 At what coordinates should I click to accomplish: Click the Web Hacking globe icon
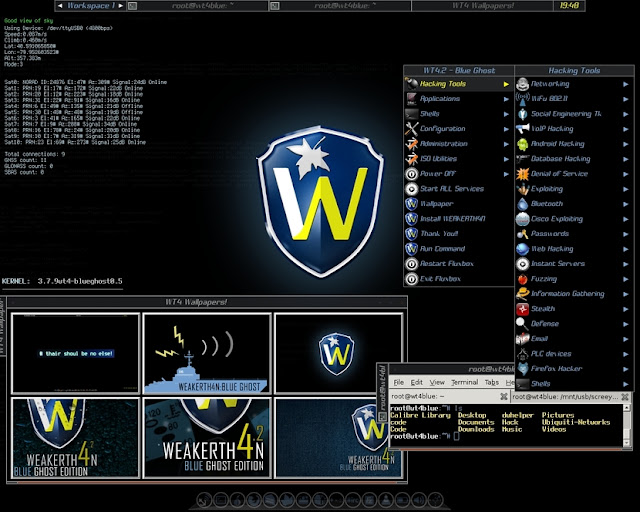tap(522, 249)
